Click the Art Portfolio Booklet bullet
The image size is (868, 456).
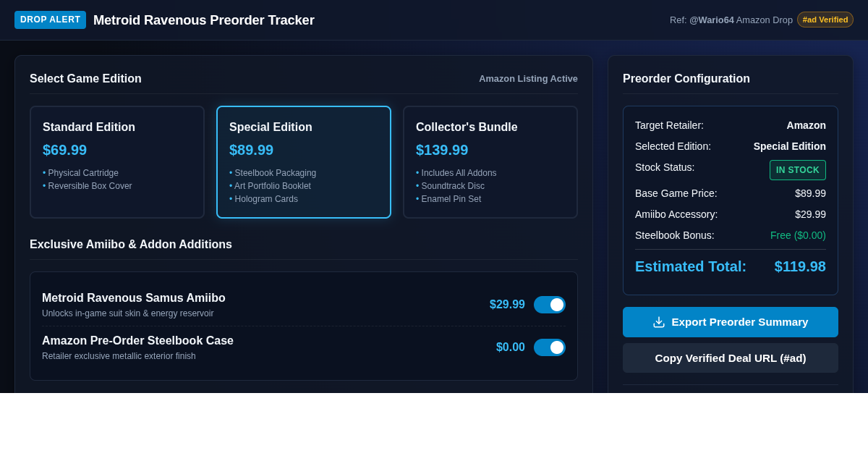(x=270, y=186)
